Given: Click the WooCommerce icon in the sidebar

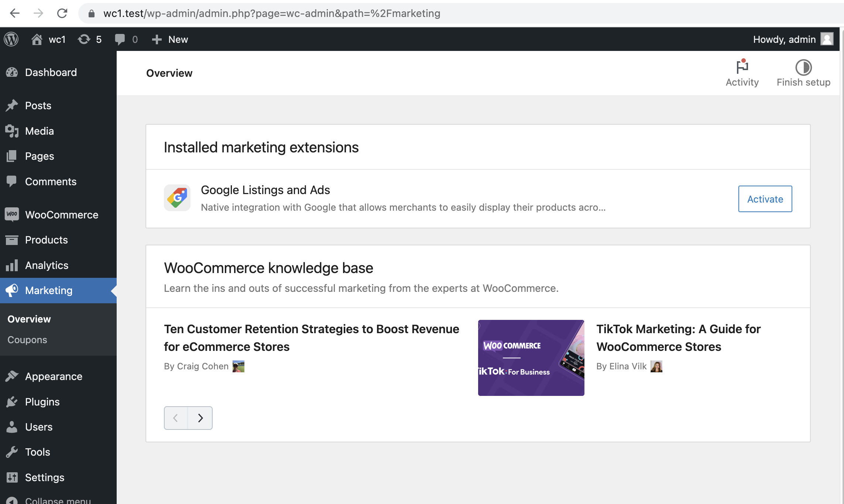Looking at the screenshot, I should point(11,214).
